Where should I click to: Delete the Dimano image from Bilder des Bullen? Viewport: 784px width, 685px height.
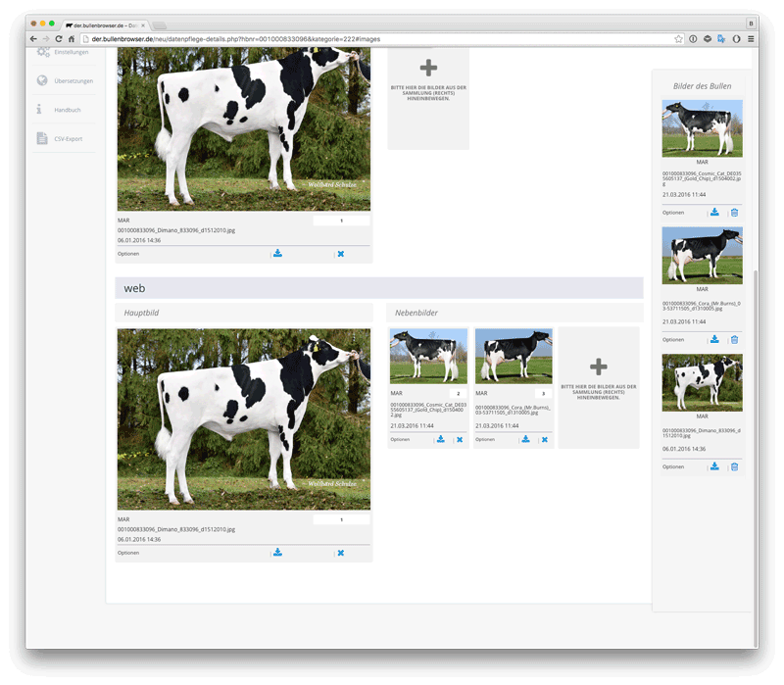734,466
